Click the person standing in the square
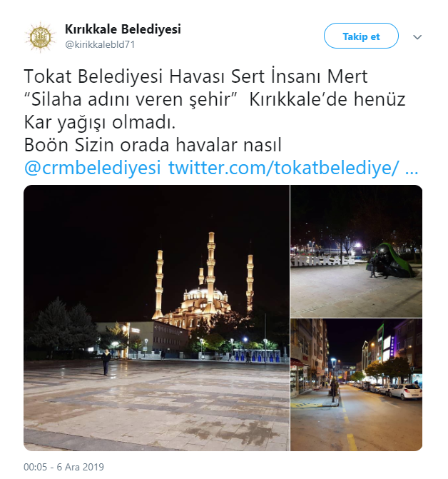Viewport: 448px width, 479px height. point(106,363)
